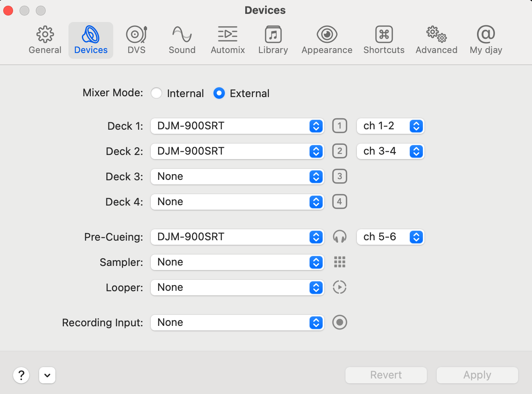The width and height of the screenshot is (532, 394).
Task: Select Internal mixer mode
Action: [x=156, y=93]
